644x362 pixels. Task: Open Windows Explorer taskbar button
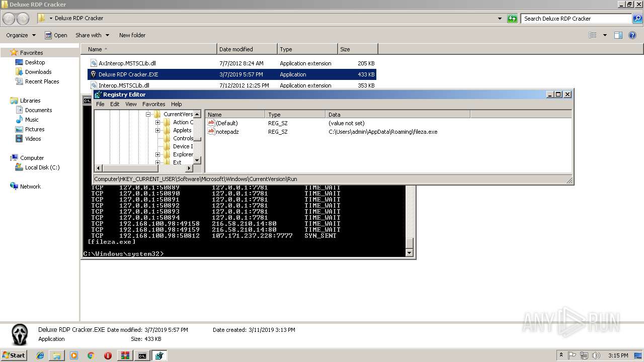pos(57,355)
